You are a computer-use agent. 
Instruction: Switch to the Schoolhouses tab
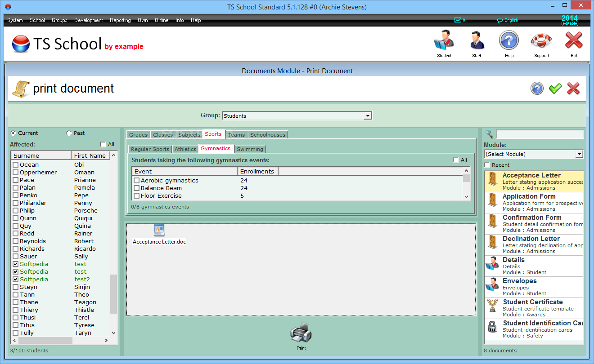point(268,135)
